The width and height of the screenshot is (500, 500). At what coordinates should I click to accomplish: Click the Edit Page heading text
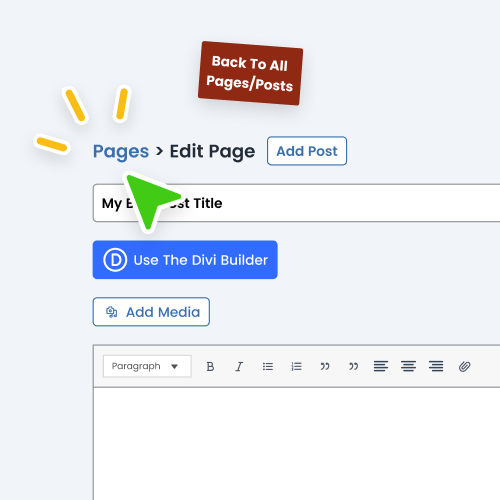pyautogui.click(x=212, y=152)
